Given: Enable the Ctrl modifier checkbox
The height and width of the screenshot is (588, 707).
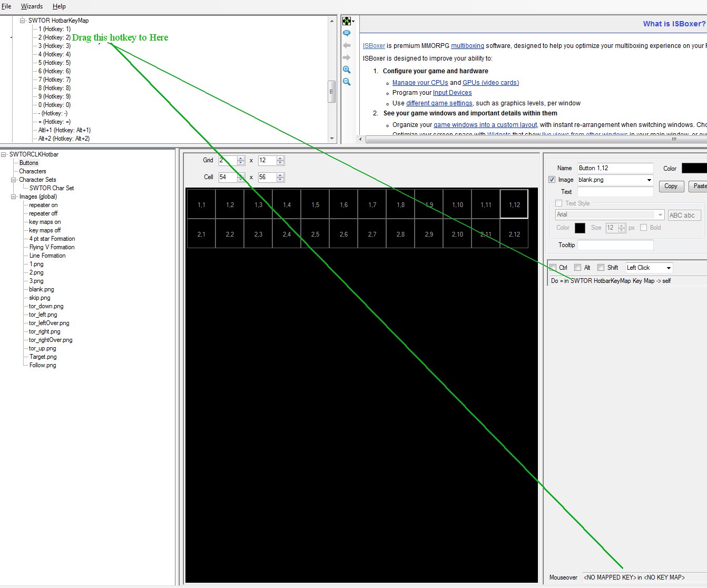Looking at the screenshot, I should (x=553, y=268).
